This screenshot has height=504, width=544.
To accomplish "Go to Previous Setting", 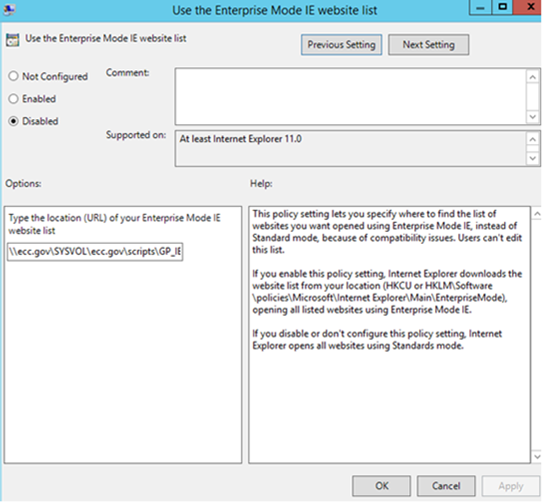I will [x=341, y=45].
